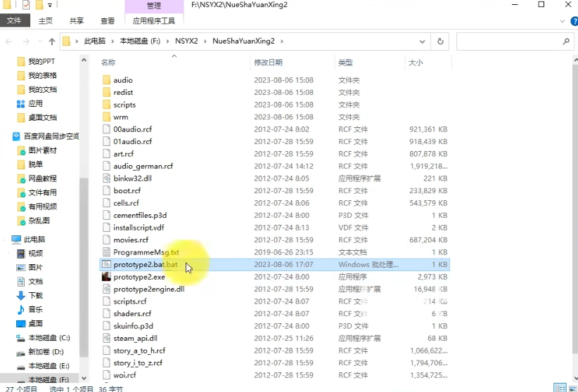This screenshot has height=392, width=578.
Task: Click the search magnifier icon
Action: click(x=566, y=41)
